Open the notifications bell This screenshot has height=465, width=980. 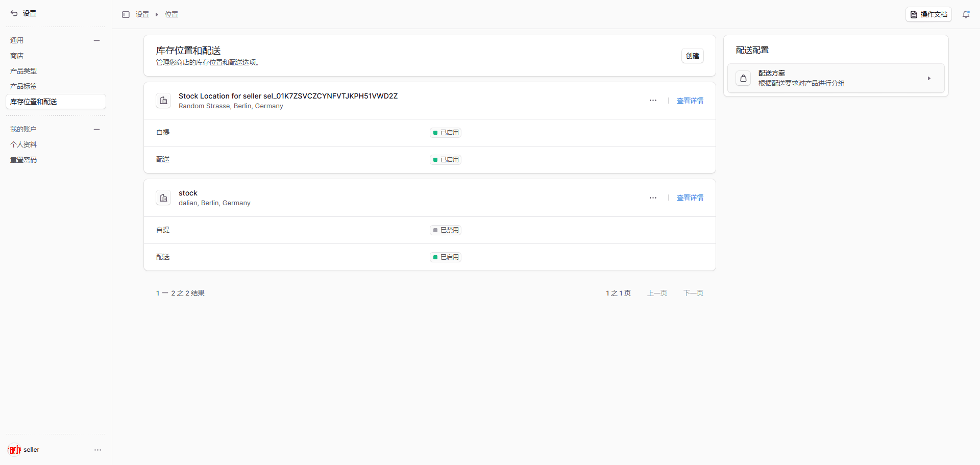pyautogui.click(x=966, y=14)
